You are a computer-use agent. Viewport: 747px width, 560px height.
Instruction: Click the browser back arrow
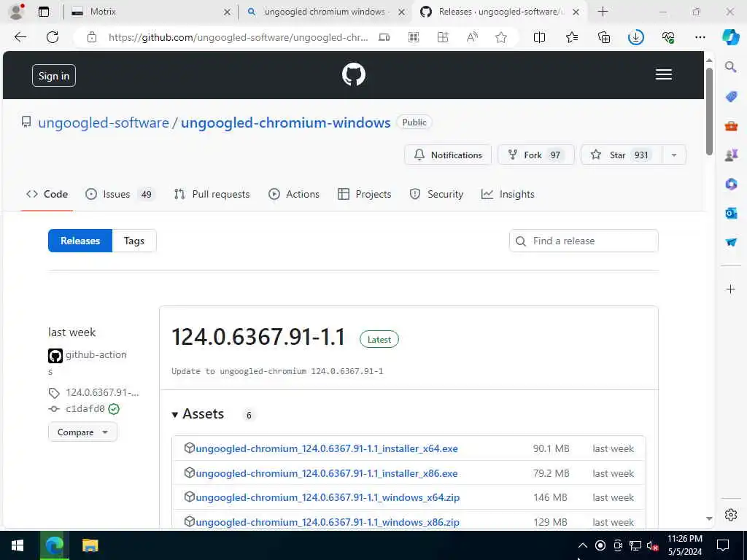pyautogui.click(x=20, y=37)
